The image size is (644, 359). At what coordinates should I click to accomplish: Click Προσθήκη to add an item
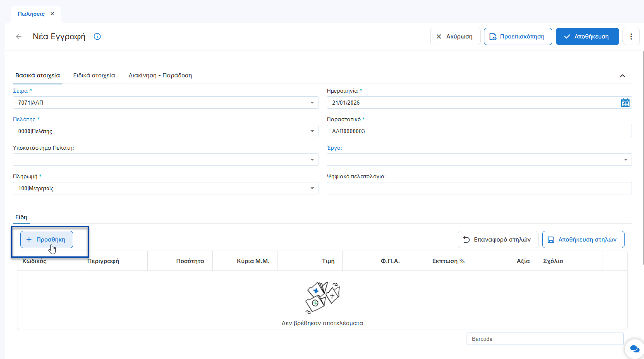click(x=47, y=239)
